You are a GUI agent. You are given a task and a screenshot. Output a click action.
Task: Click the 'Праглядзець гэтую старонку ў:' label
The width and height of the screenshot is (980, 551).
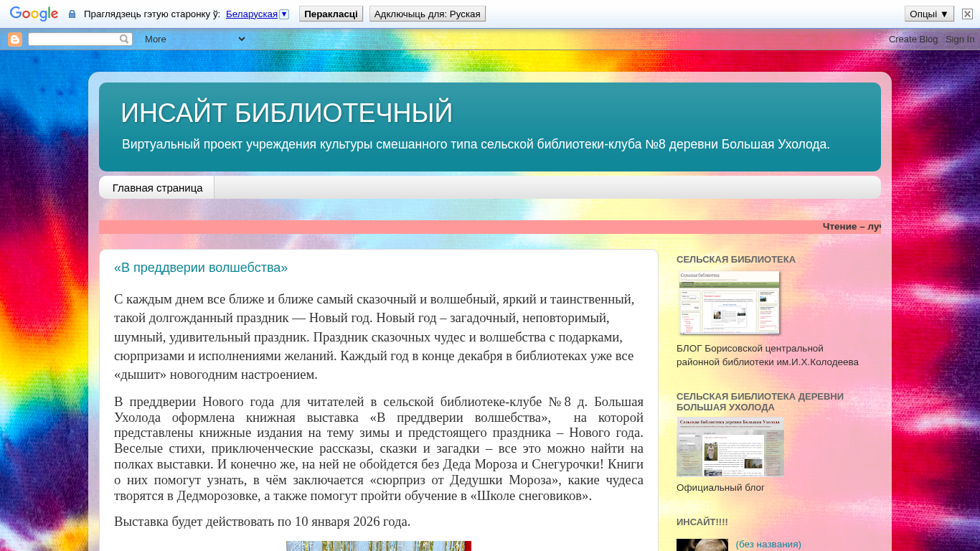coord(152,14)
